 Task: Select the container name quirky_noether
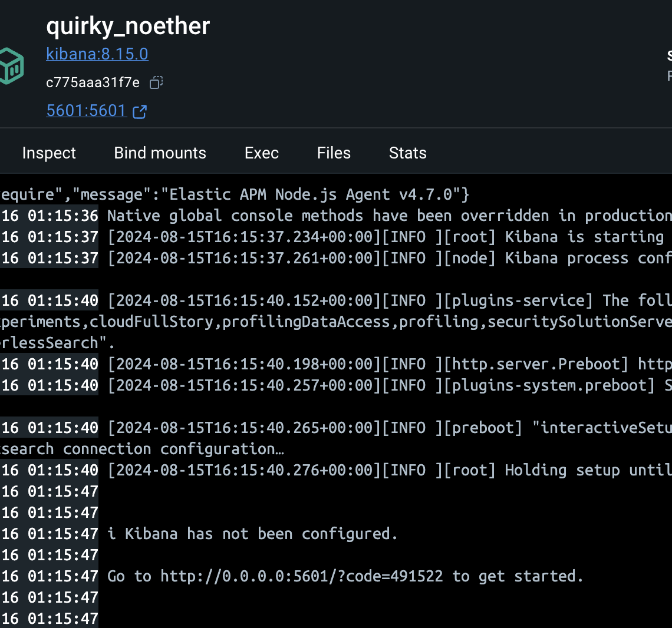(128, 26)
